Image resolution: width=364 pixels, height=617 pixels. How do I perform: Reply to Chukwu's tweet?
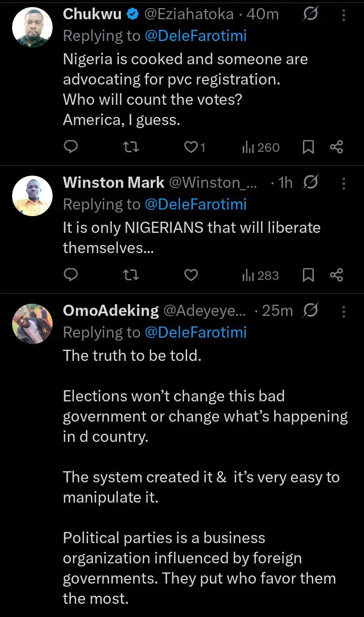click(72, 147)
